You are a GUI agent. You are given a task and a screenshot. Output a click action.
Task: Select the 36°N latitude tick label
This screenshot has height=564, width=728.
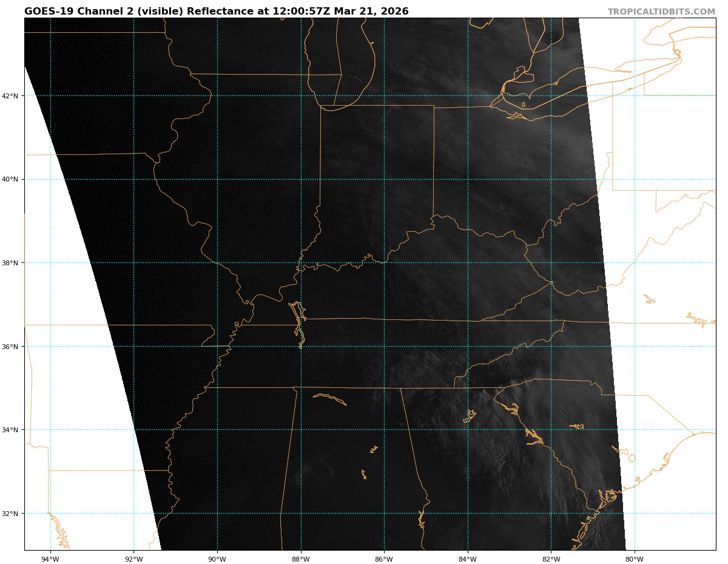12,347
